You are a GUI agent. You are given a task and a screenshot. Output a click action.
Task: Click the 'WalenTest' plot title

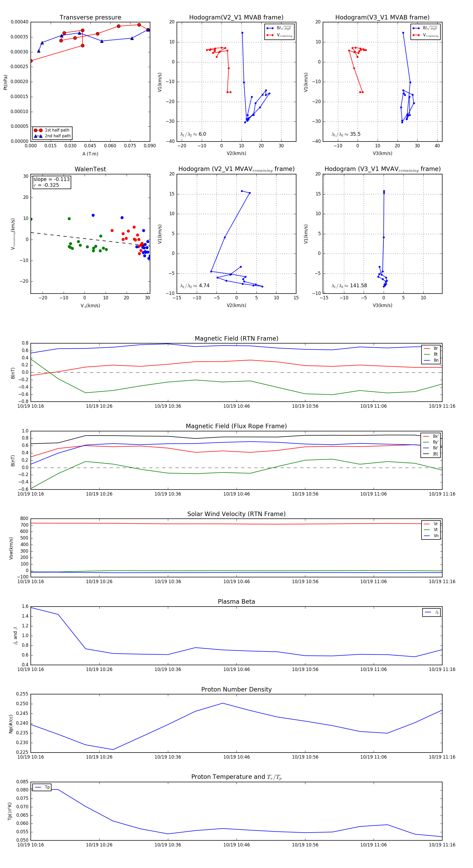pos(90,169)
